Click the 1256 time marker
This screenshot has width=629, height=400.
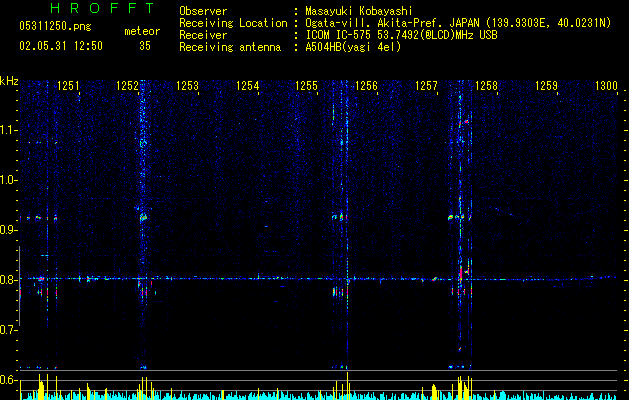[366, 86]
